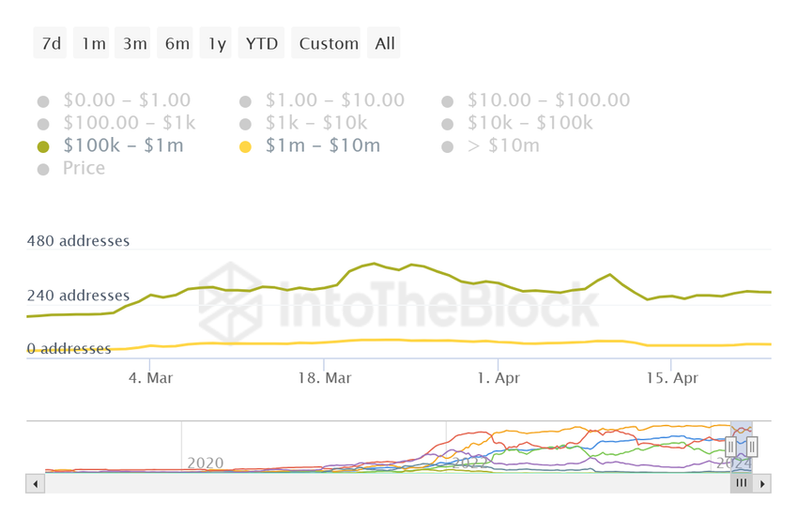Open the Custom date range selector
Image resolution: width=798 pixels, height=532 pixels.
[329, 43]
